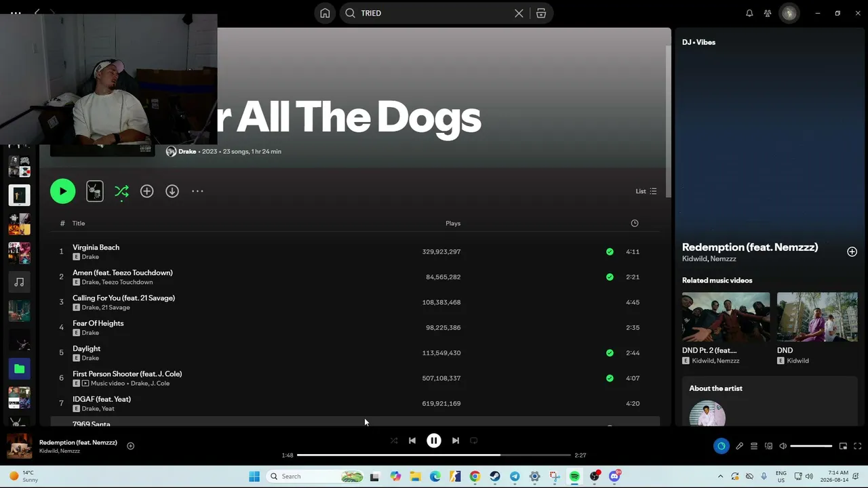The height and width of the screenshot is (488, 868).
Task: Open Telegram from the taskbar
Action: pyautogui.click(x=515, y=476)
